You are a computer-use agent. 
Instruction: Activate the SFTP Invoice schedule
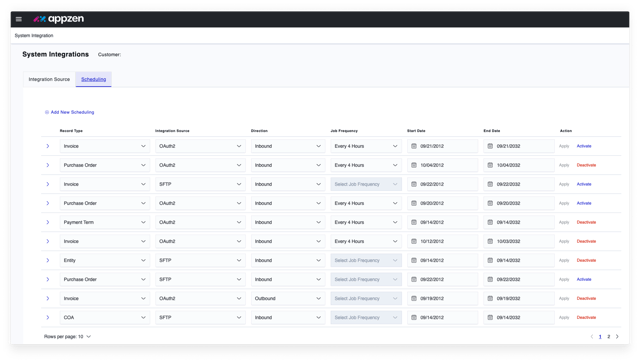coord(584,184)
